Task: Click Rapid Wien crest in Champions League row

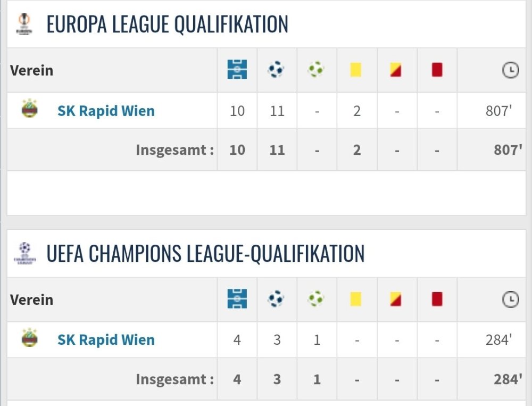Action: [30, 338]
